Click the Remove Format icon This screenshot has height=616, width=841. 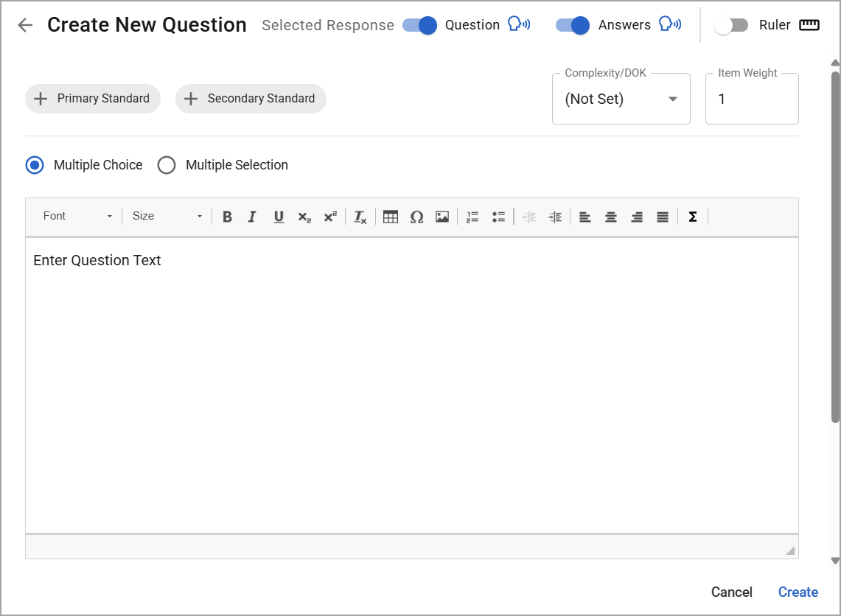[360, 217]
